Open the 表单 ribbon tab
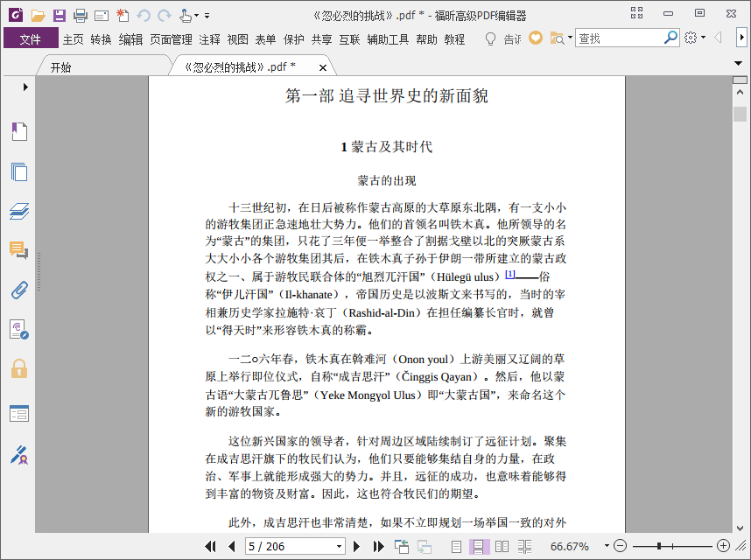Screen dimensions: 751x560 tap(265, 39)
